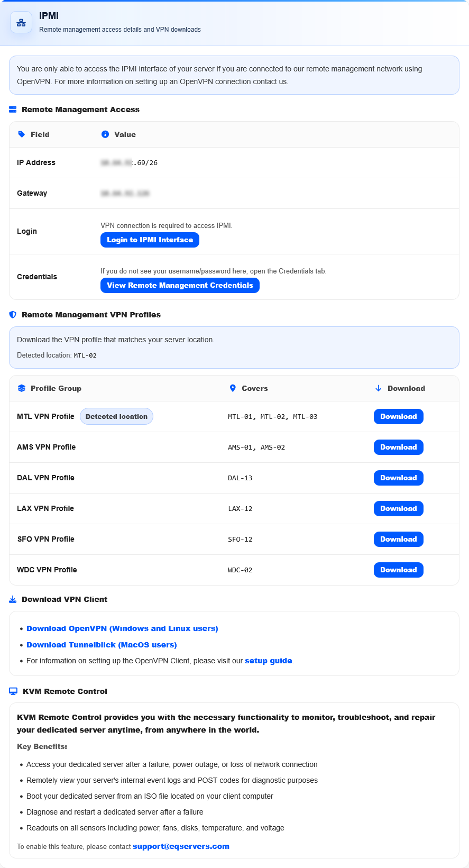
Task: Click the download icon beside Download VPN Client
Action: [13, 599]
